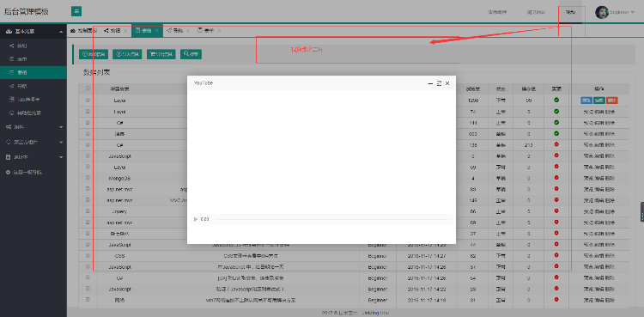Screen dimensions: 644x317
Task: Click red status icon in CSS row
Action: click(556, 255)
